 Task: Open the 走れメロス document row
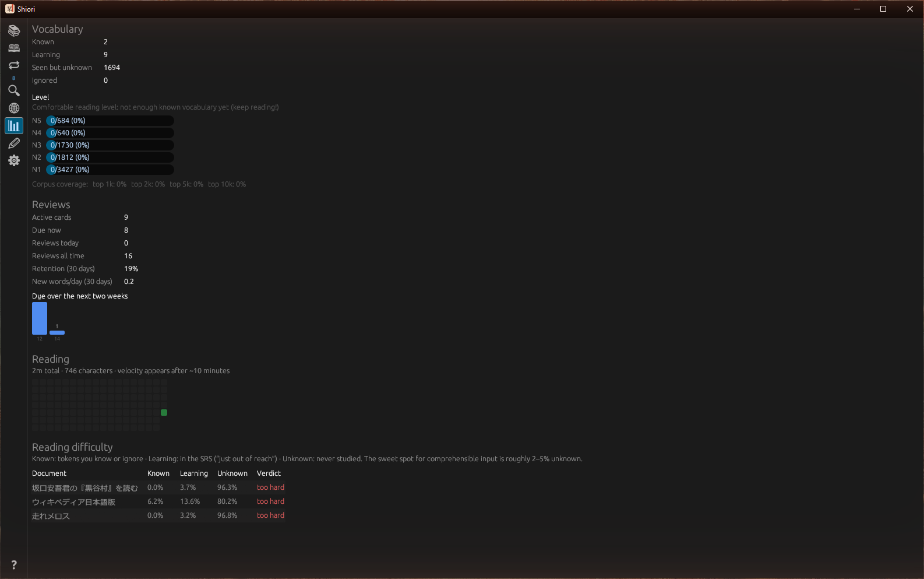pos(158,515)
